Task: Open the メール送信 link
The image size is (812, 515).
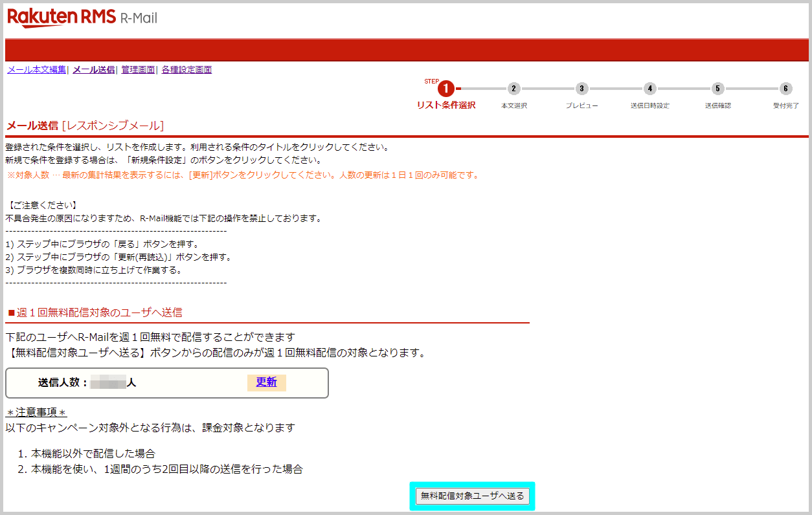Action: [x=94, y=70]
